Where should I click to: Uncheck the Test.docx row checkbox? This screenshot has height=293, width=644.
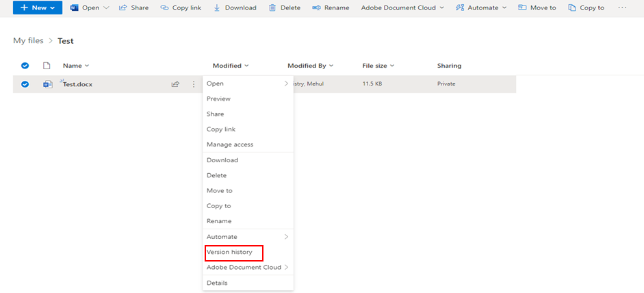[x=25, y=84]
